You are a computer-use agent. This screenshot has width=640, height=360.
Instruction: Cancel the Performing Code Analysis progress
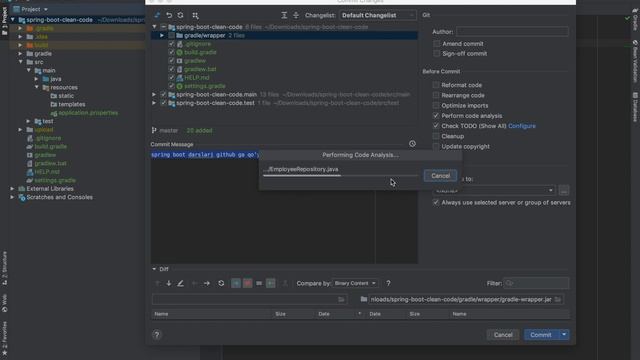tap(440, 176)
